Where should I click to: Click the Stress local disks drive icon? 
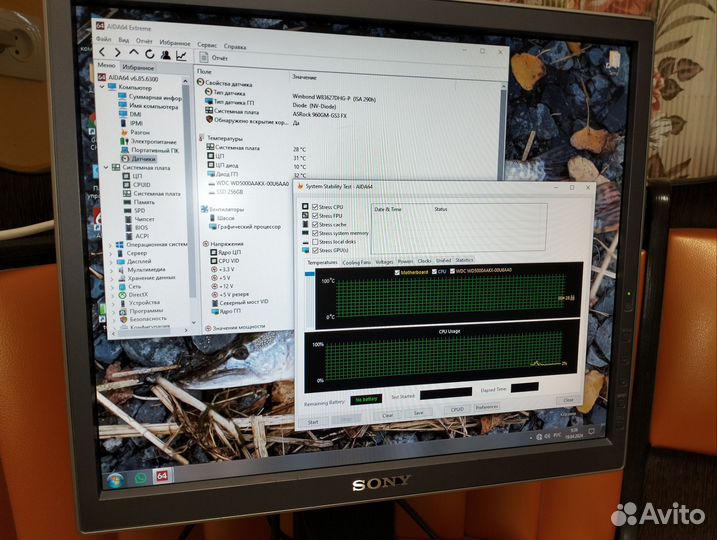[305, 241]
